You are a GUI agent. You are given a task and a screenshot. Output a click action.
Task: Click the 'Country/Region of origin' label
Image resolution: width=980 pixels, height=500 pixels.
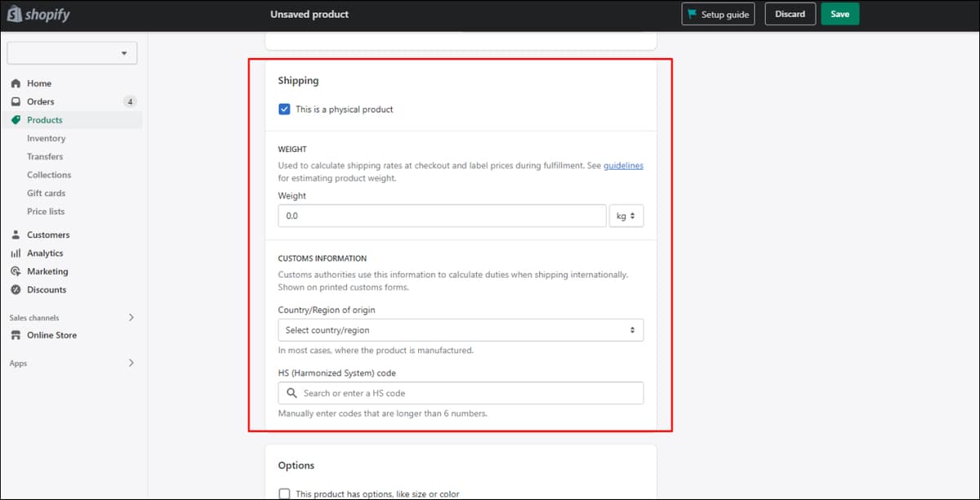coord(327,310)
